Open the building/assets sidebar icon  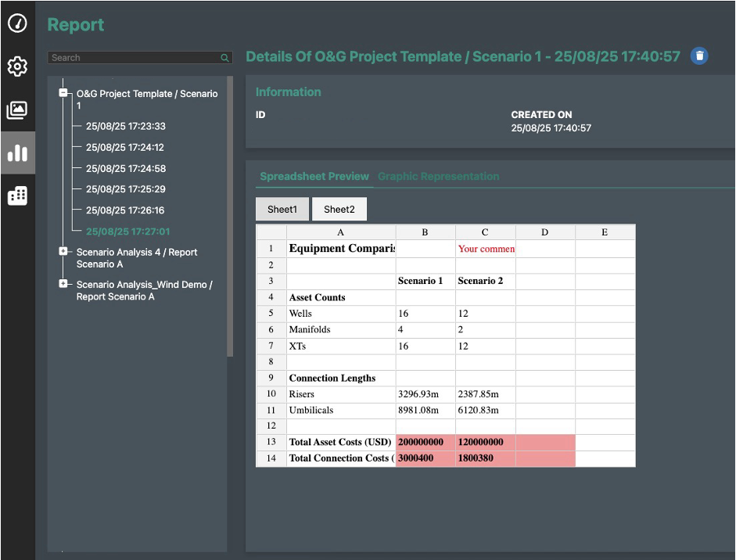coord(17,196)
